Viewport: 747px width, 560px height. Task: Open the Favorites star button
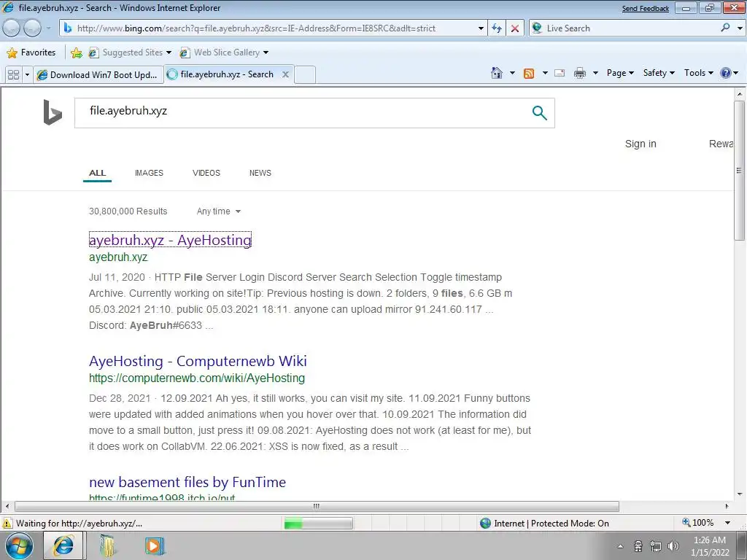click(31, 52)
